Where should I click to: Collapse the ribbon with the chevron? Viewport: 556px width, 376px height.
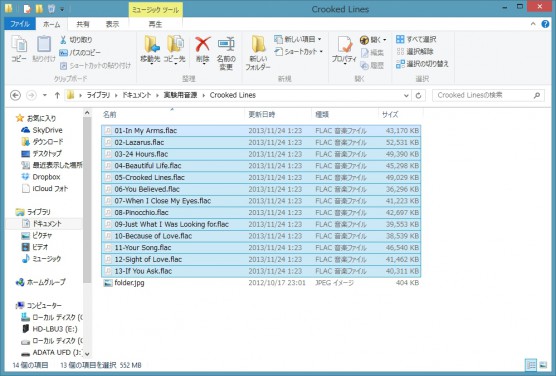pos(533,24)
